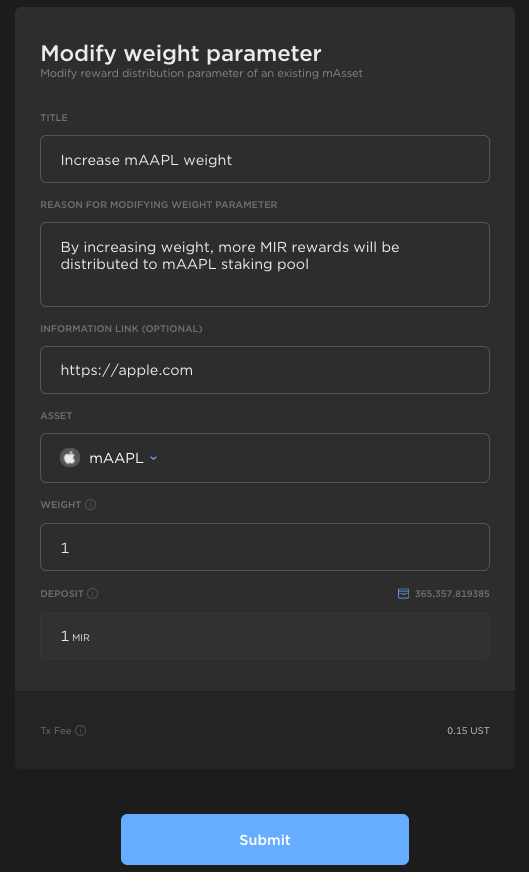This screenshot has width=529, height=872.
Task: Select the information link field with apple.com
Action: click(265, 370)
